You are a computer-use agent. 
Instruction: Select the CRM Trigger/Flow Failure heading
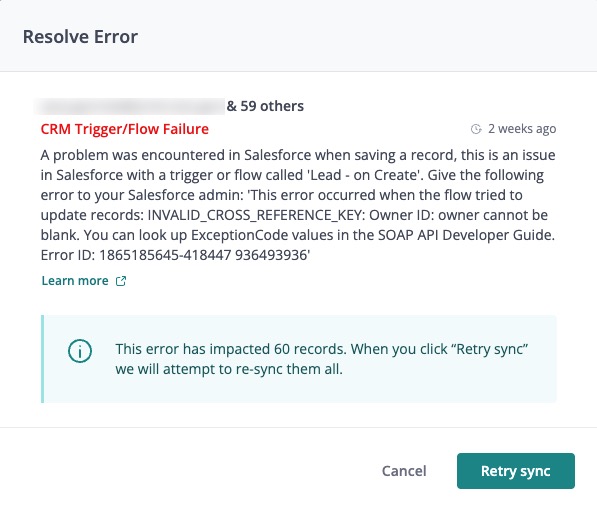click(x=125, y=129)
